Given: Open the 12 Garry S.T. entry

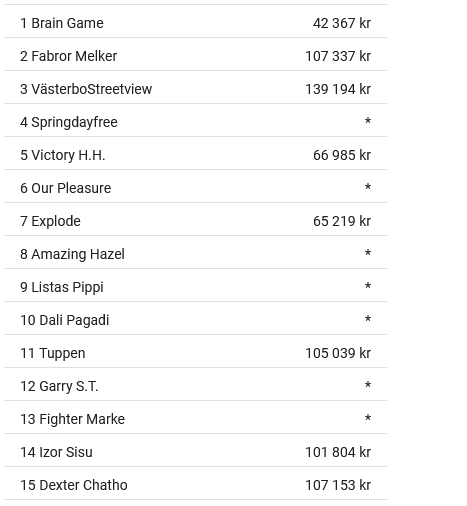Looking at the screenshot, I should [x=195, y=384].
